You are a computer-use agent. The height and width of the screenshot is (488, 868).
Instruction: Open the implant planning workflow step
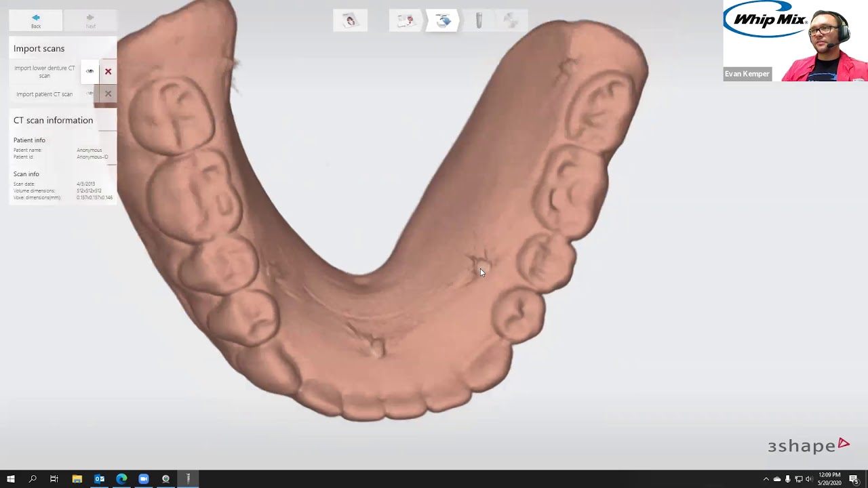pos(479,20)
